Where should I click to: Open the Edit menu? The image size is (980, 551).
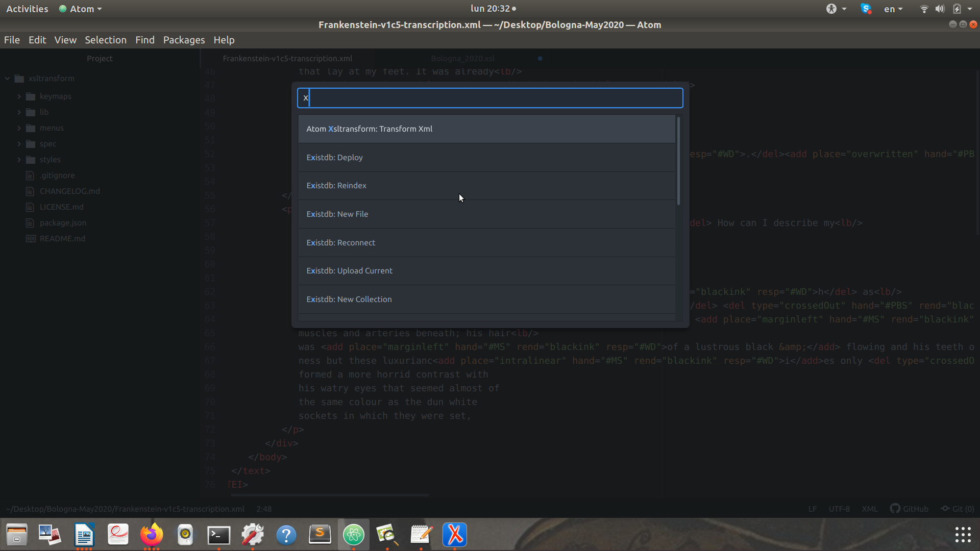pos(37,40)
